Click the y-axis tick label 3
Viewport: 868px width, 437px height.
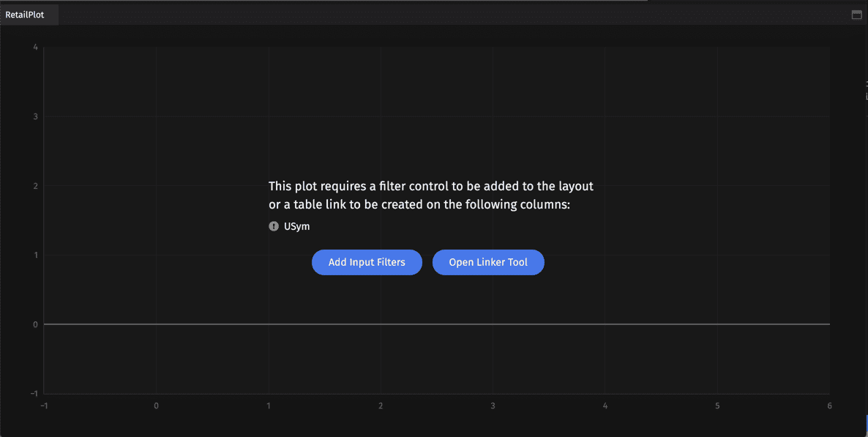click(36, 116)
